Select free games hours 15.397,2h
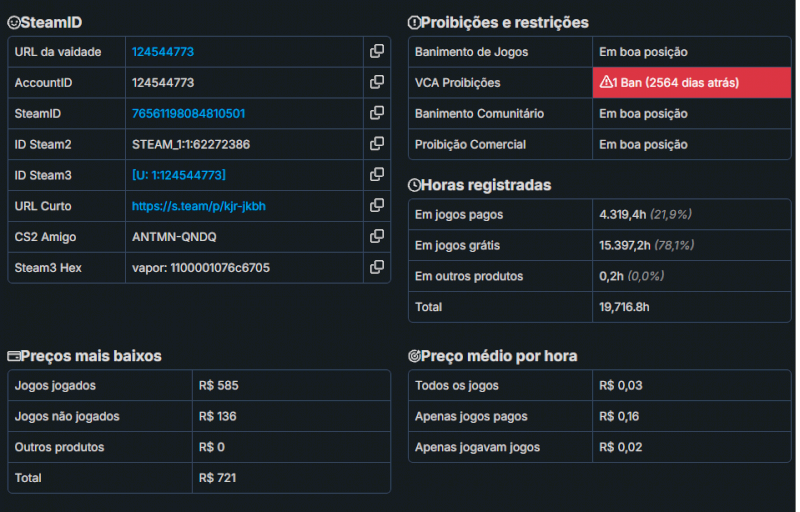The height and width of the screenshot is (512, 800). pyautogui.click(x=624, y=245)
